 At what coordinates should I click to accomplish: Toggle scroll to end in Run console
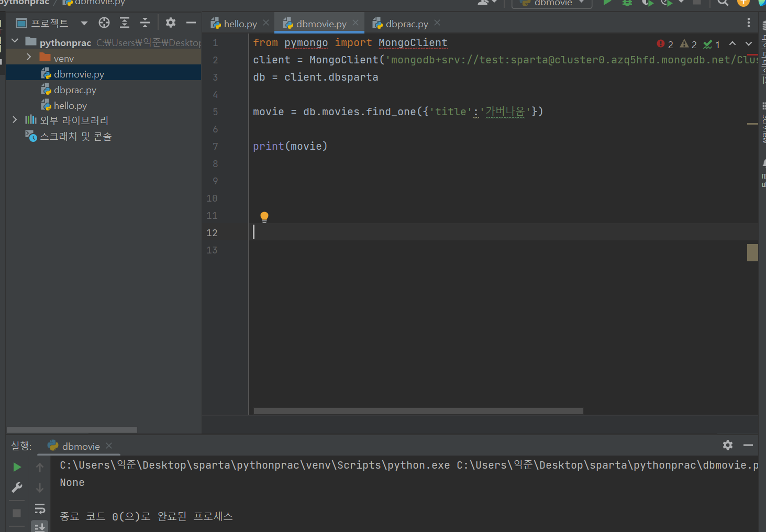[x=40, y=527]
